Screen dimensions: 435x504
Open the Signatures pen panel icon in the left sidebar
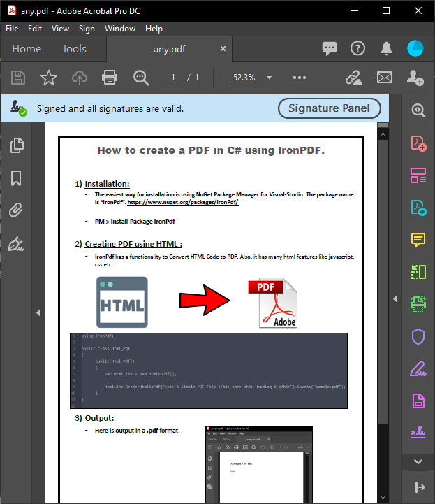(x=16, y=244)
